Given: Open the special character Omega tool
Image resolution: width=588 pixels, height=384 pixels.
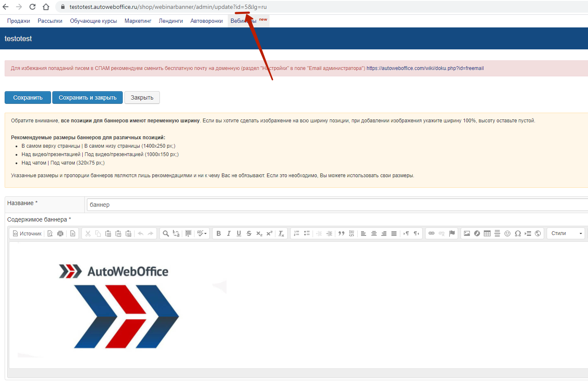Looking at the screenshot, I should pos(518,233).
